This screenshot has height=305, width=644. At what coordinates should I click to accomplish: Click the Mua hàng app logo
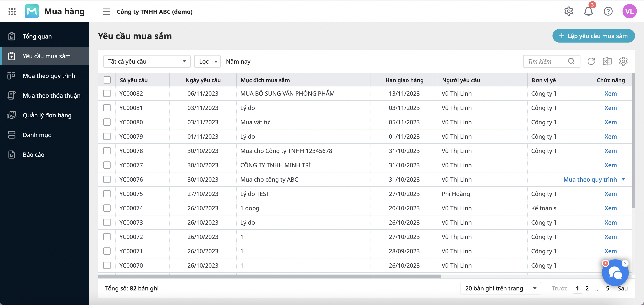[x=32, y=11]
